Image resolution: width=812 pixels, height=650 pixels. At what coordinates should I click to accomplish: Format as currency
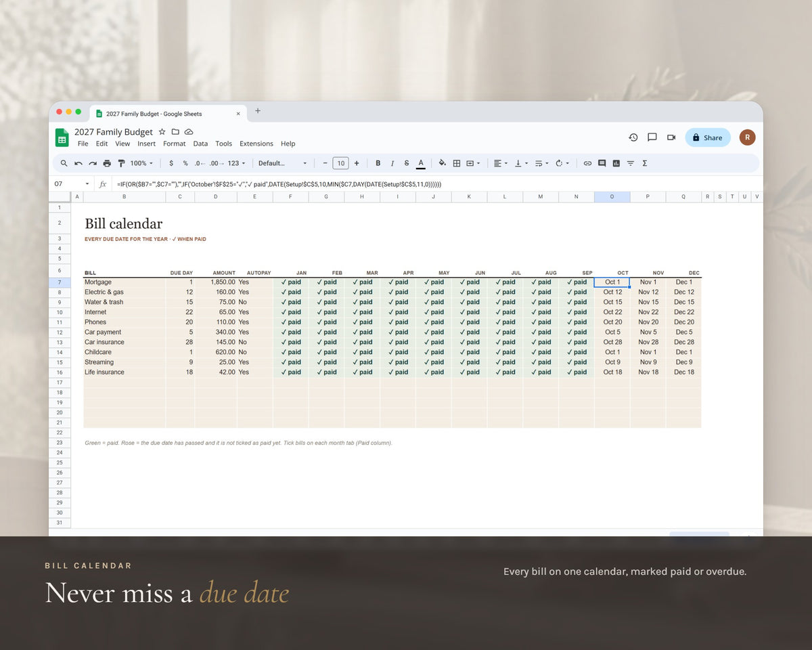click(171, 163)
